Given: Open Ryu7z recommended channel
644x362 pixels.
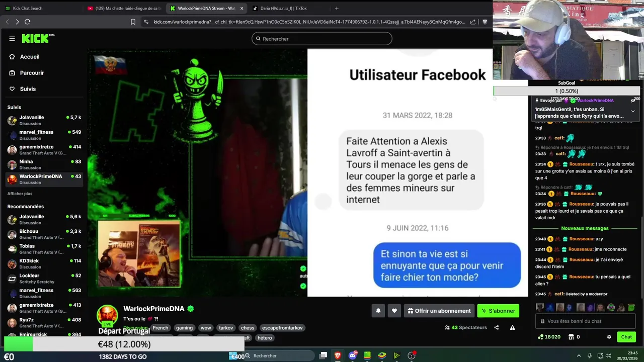Looking at the screenshot, I should (44, 322).
